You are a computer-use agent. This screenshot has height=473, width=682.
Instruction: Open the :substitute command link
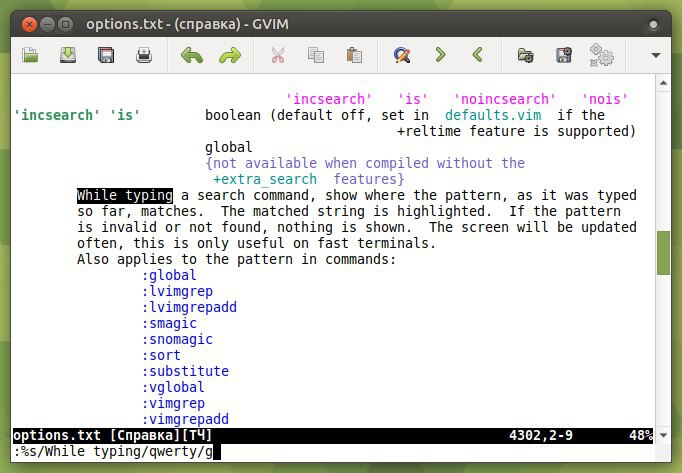point(185,371)
